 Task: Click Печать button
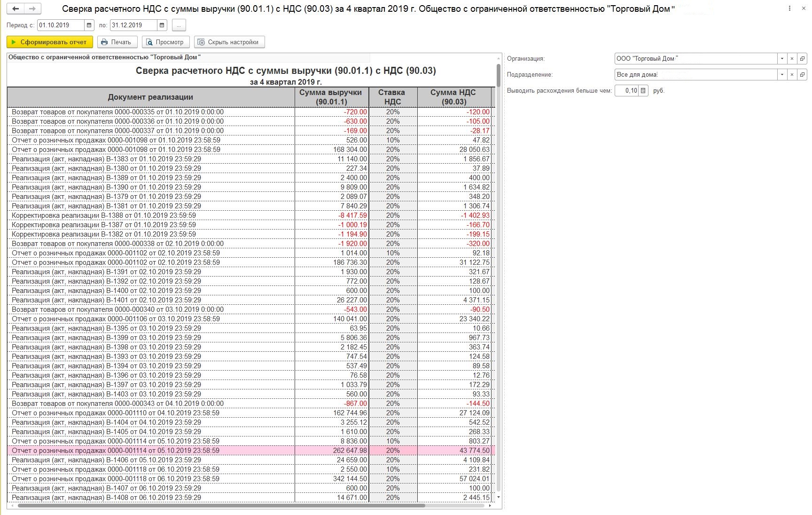(117, 42)
